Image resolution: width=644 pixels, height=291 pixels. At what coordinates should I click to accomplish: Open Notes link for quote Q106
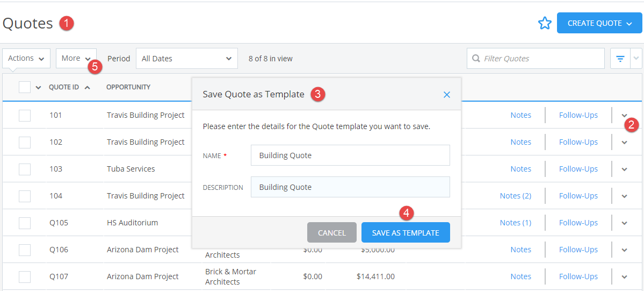pyautogui.click(x=521, y=250)
